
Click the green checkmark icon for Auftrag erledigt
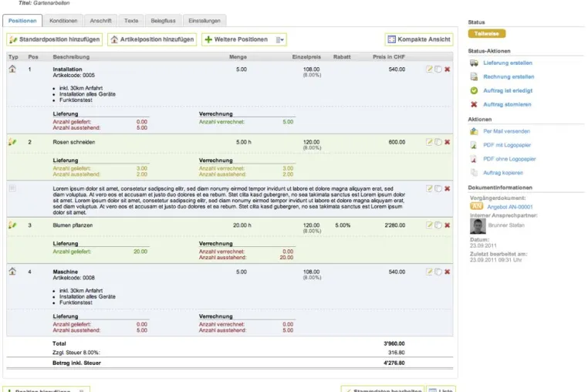(474, 90)
